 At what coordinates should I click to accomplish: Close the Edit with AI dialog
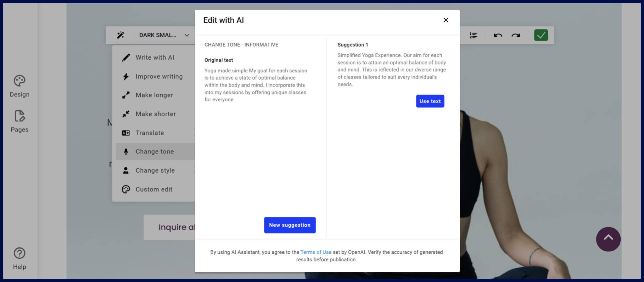(446, 20)
